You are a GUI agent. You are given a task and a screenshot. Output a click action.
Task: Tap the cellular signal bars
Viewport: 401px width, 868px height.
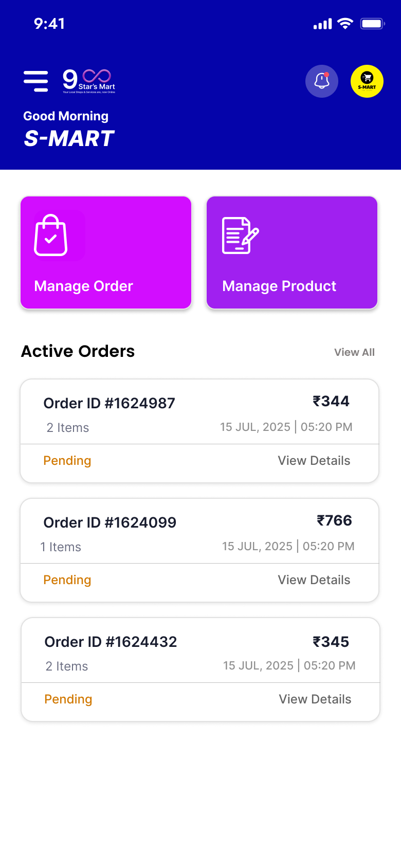[323, 24]
